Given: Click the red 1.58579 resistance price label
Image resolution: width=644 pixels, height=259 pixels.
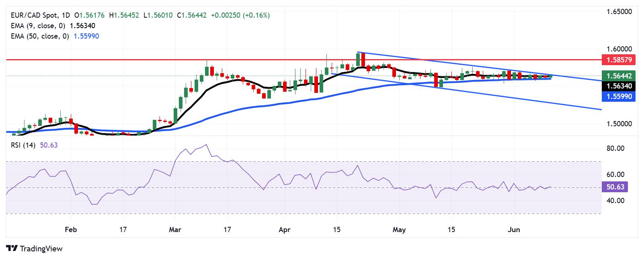Looking at the screenshot, I should point(619,60).
